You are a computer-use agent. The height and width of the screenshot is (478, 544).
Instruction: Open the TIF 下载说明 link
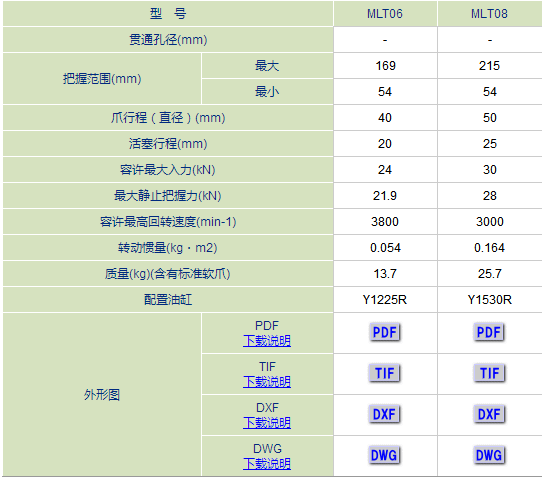(267, 382)
